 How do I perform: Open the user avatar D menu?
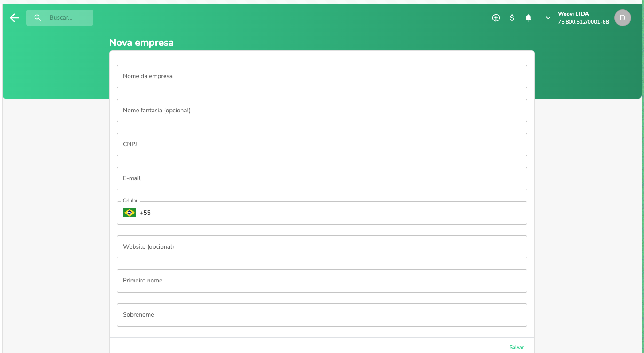click(x=622, y=18)
